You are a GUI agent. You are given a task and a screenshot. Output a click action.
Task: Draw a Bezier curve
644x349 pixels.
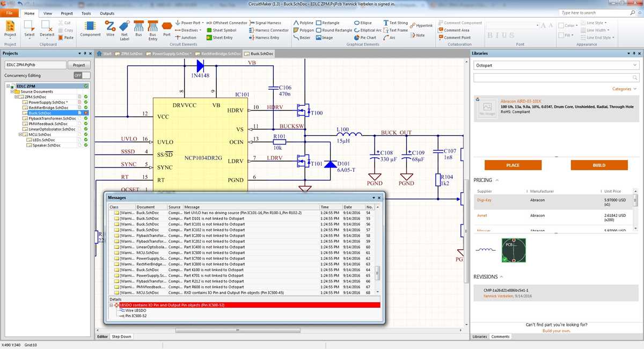pos(302,38)
